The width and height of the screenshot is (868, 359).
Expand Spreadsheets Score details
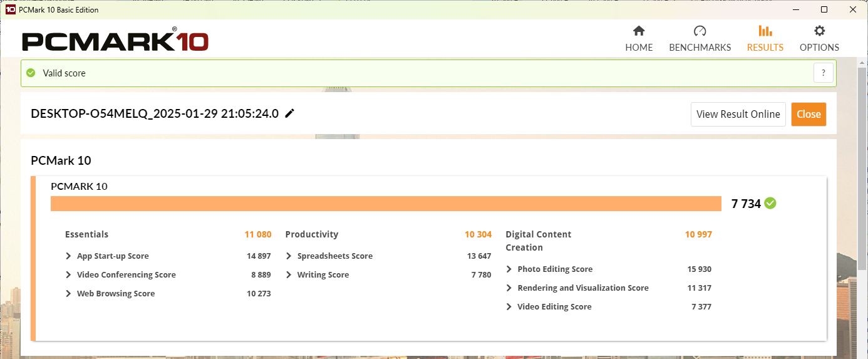tap(289, 256)
